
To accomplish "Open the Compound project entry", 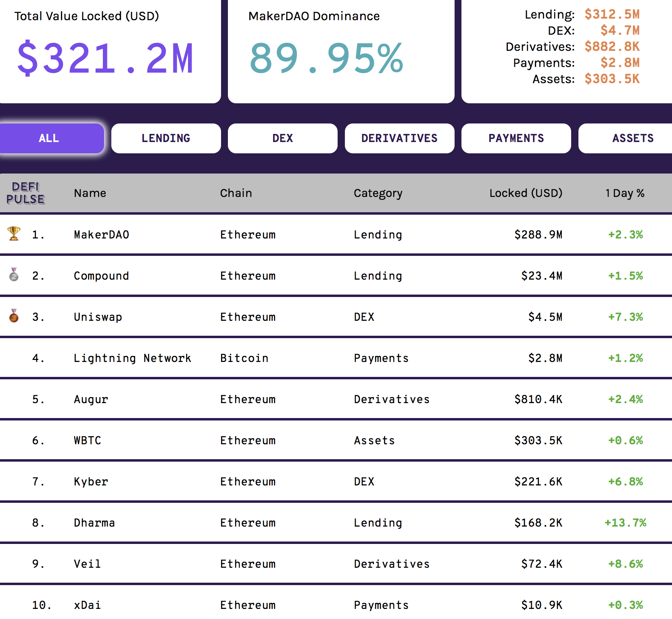I will 101,276.
